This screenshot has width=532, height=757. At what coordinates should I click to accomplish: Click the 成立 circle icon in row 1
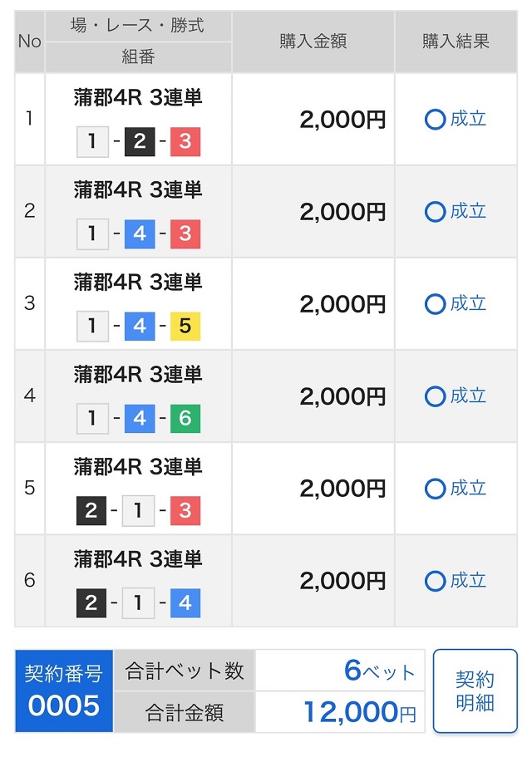tap(435, 120)
